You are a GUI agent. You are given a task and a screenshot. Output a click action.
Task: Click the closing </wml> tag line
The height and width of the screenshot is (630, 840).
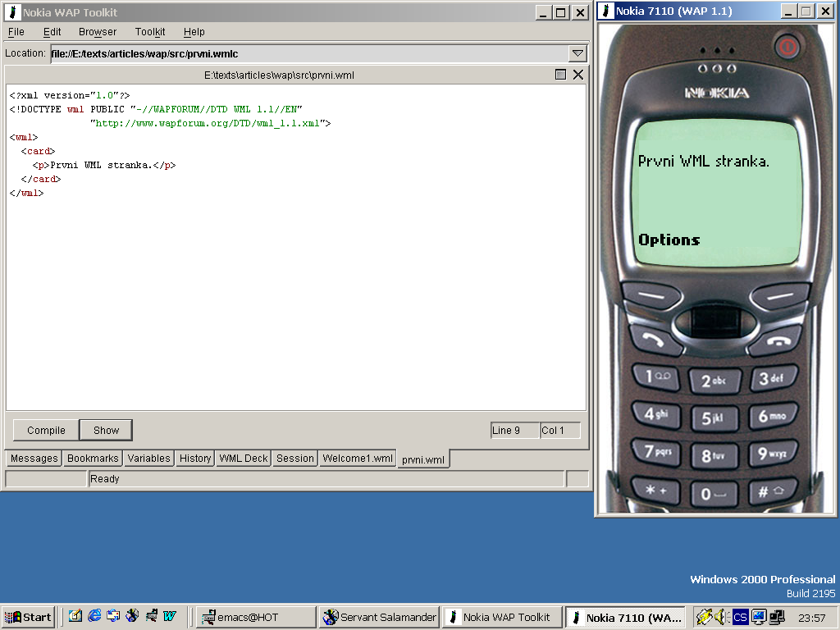click(26, 193)
